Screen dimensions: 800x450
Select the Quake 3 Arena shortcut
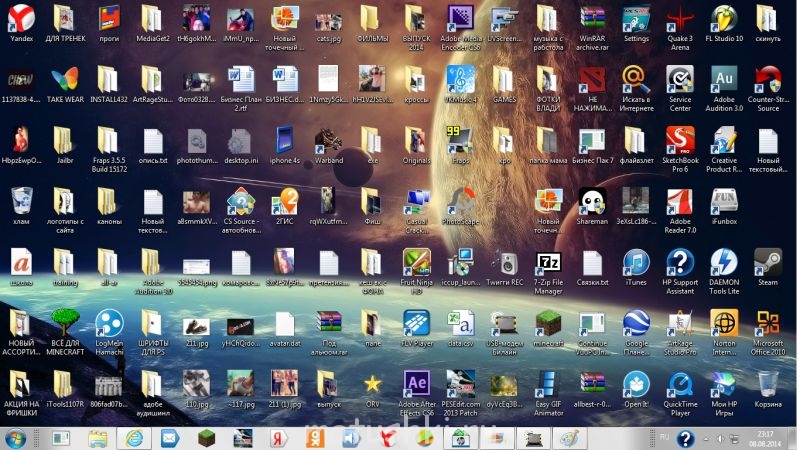click(680, 19)
